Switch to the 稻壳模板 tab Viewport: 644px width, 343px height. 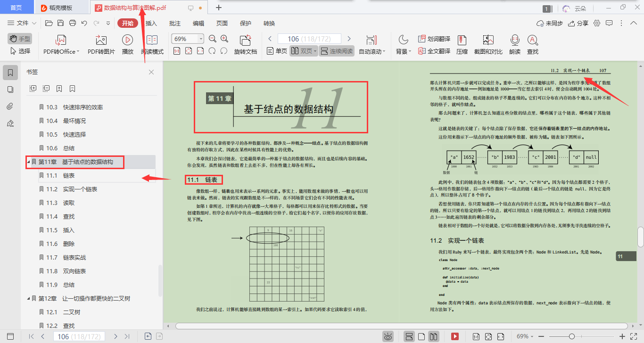pos(61,8)
